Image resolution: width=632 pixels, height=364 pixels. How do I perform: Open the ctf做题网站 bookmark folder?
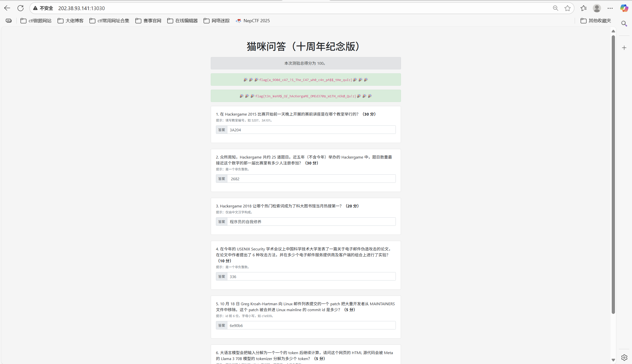36,21
